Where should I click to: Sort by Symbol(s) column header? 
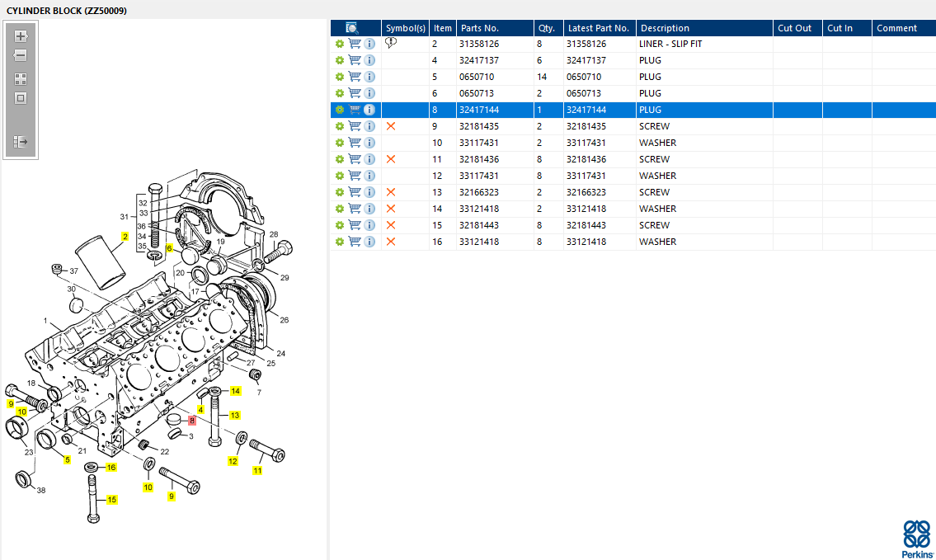[405, 28]
